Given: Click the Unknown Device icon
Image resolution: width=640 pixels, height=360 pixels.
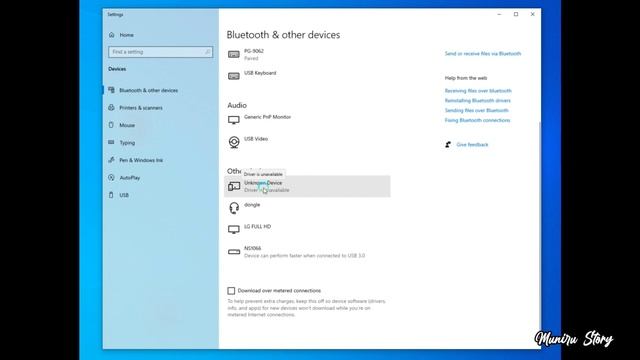Looking at the screenshot, I should coord(234,187).
